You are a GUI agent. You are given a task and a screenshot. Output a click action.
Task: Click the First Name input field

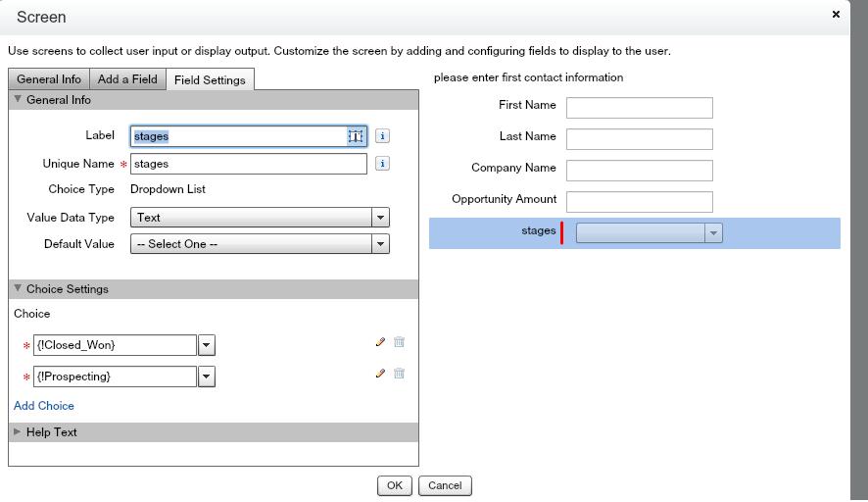(639, 107)
